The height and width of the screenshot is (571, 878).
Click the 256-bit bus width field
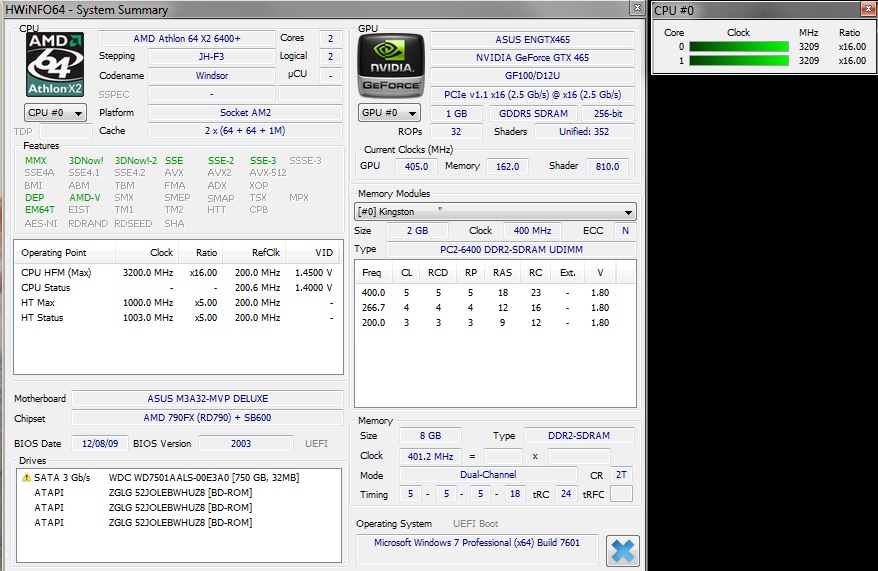tap(608, 114)
